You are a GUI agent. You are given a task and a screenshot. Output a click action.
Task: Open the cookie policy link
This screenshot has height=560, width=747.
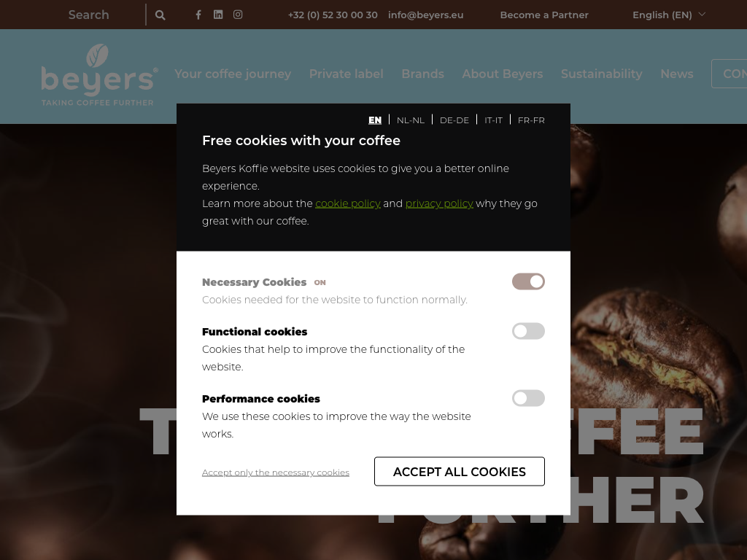tap(348, 204)
